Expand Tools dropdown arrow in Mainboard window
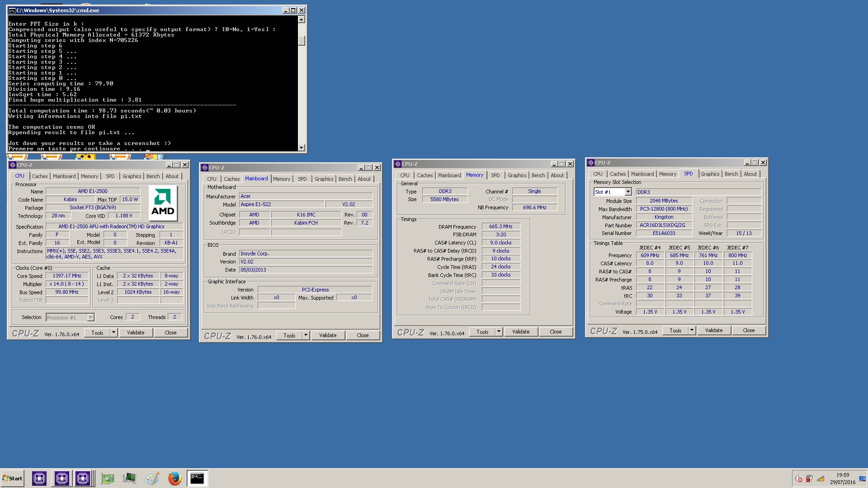Image resolution: width=868 pixels, height=488 pixels. point(306,335)
